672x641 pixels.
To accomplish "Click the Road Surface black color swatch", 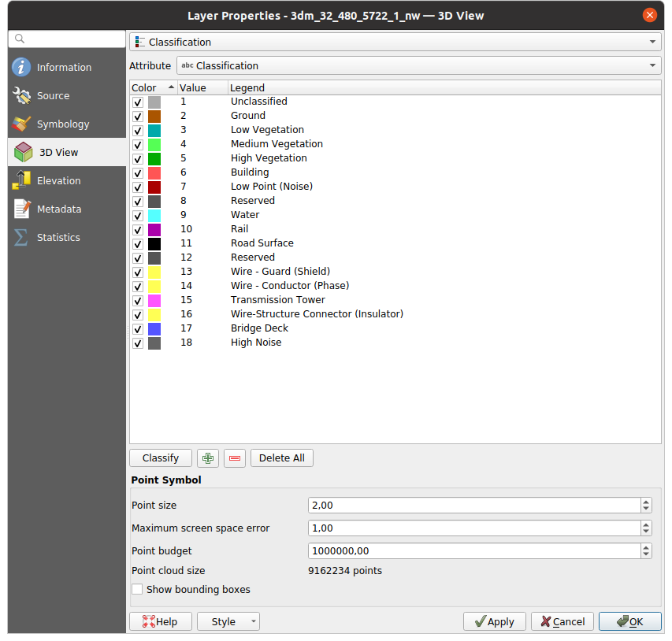I will tap(154, 244).
